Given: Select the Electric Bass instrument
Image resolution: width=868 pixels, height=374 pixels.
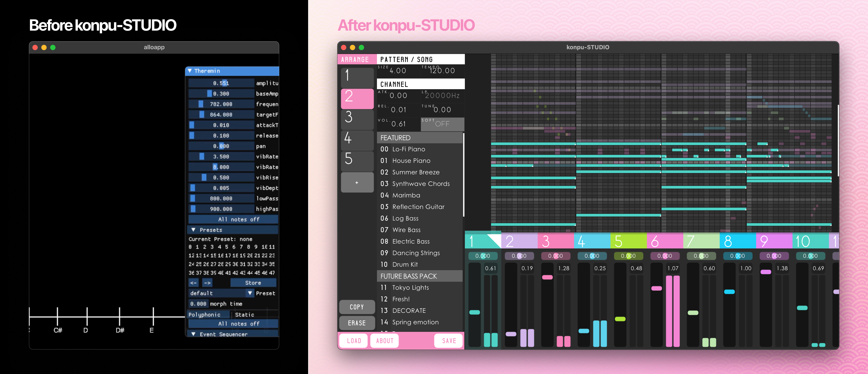Looking at the screenshot, I should [420, 241].
